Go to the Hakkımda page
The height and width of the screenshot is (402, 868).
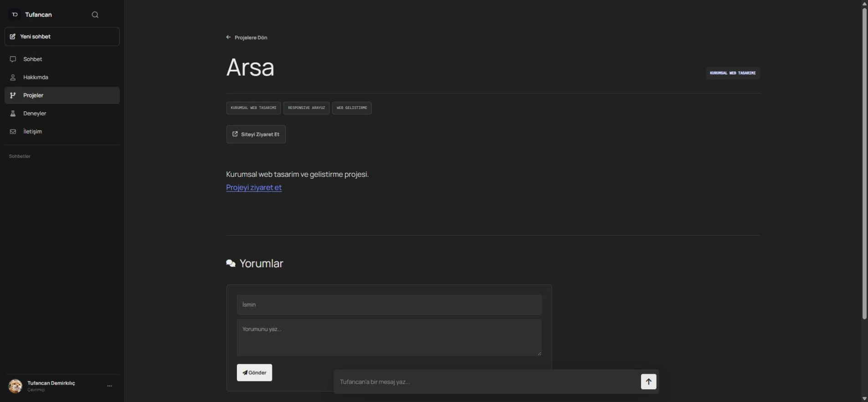pyautogui.click(x=62, y=77)
